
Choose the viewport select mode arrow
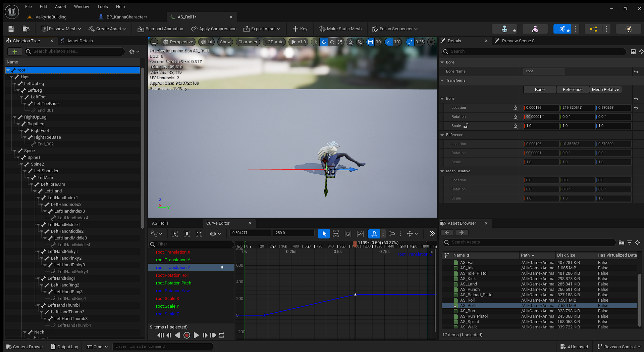(316, 42)
